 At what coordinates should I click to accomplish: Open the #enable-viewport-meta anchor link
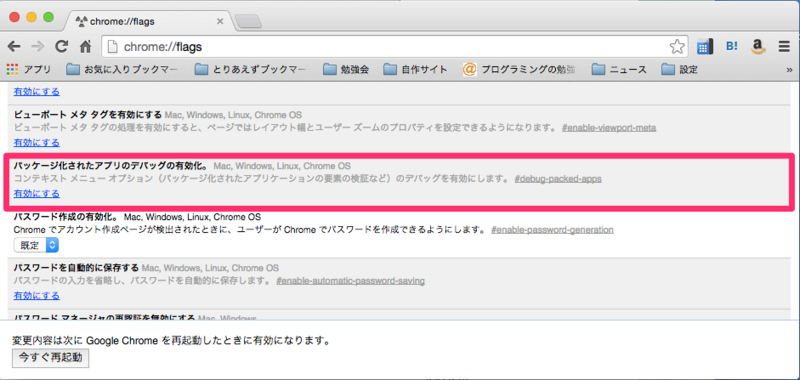coord(609,128)
